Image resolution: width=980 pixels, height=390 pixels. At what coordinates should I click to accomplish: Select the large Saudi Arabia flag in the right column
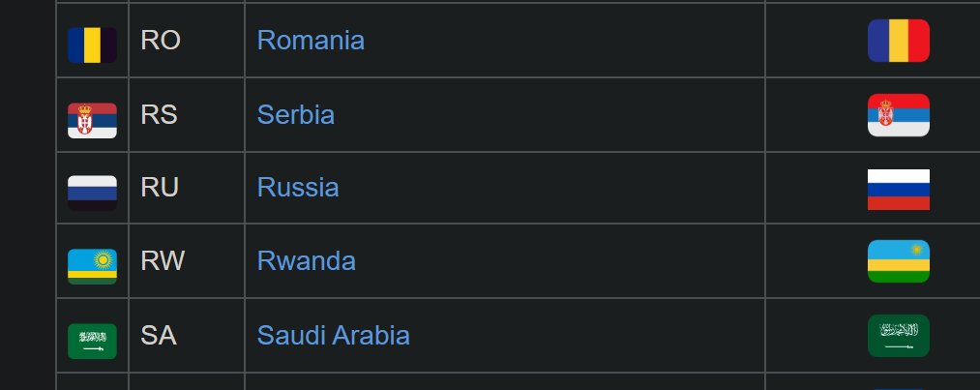click(898, 335)
